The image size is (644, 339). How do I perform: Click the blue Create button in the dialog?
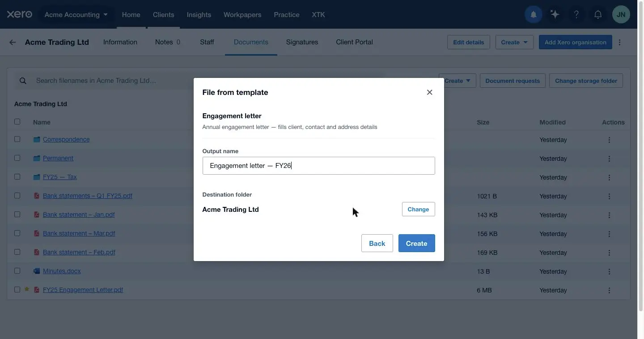click(x=416, y=243)
